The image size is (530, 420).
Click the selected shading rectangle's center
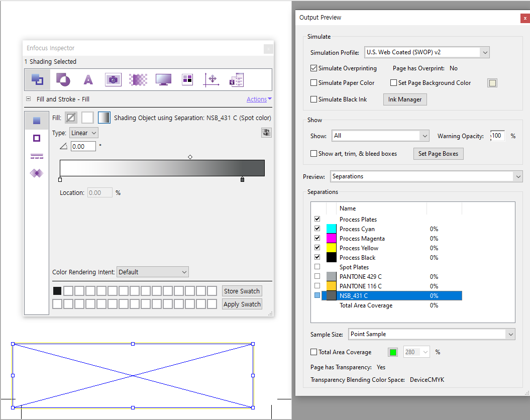pos(133,376)
